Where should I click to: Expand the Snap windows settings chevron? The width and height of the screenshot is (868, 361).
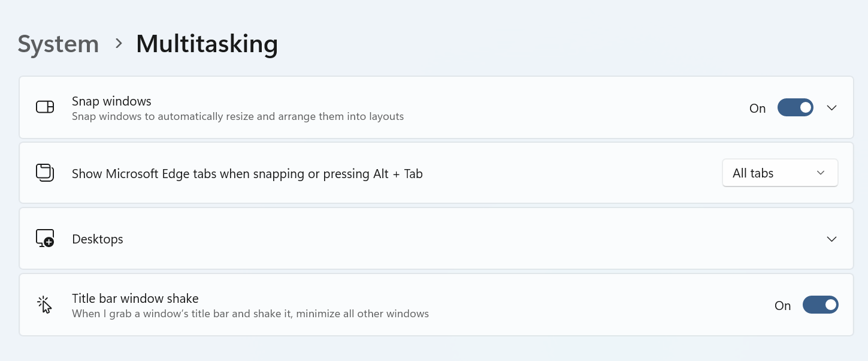tap(831, 107)
